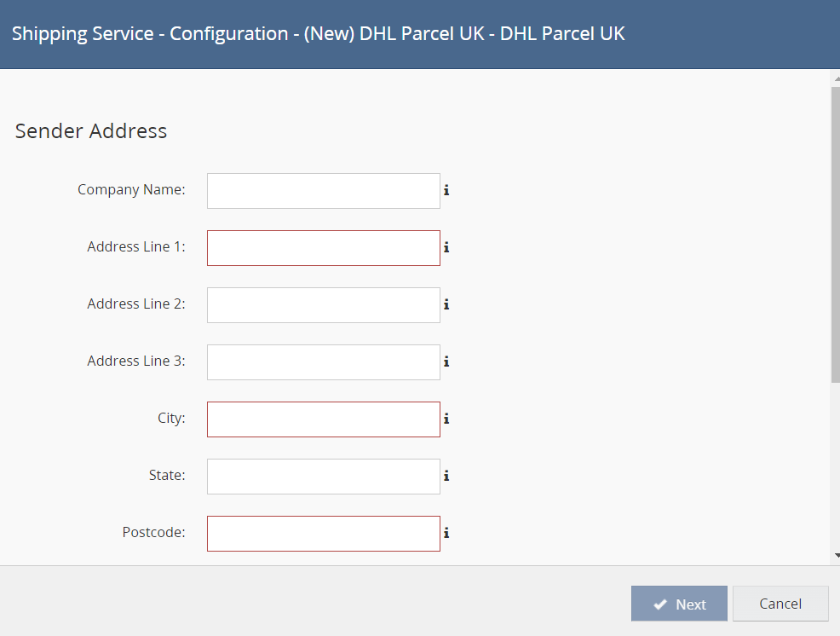Click inside the State field
840x636 pixels.
[x=324, y=477]
